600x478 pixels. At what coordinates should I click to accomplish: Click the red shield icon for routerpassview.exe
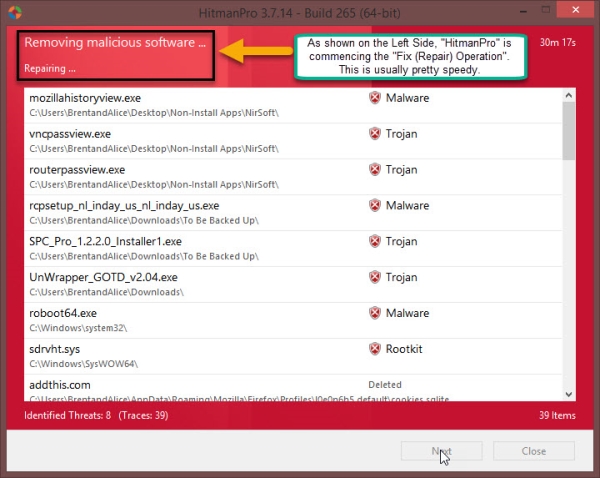(375, 170)
